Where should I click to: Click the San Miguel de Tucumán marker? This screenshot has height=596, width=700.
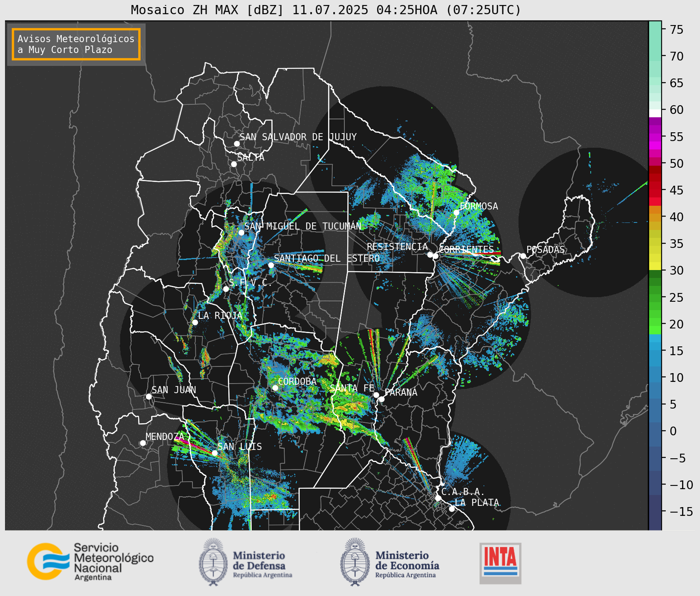pyautogui.click(x=241, y=232)
